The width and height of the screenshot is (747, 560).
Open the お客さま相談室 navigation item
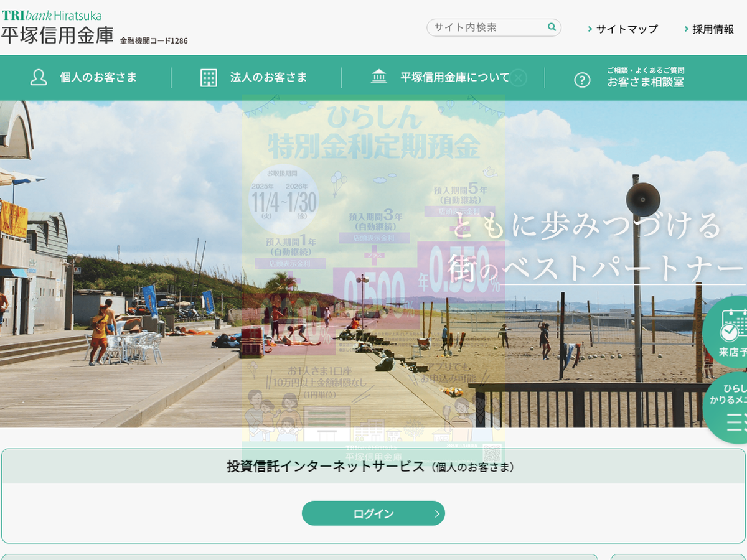[645, 82]
